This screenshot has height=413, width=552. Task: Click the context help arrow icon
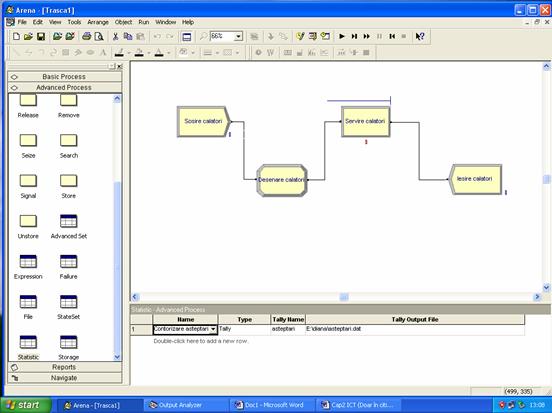click(x=420, y=36)
